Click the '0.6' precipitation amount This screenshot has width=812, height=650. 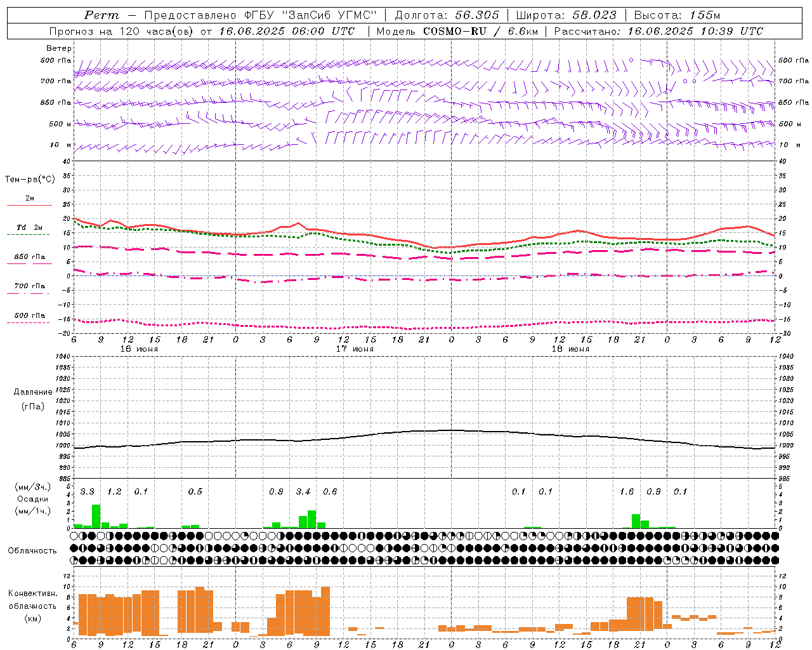tap(330, 492)
